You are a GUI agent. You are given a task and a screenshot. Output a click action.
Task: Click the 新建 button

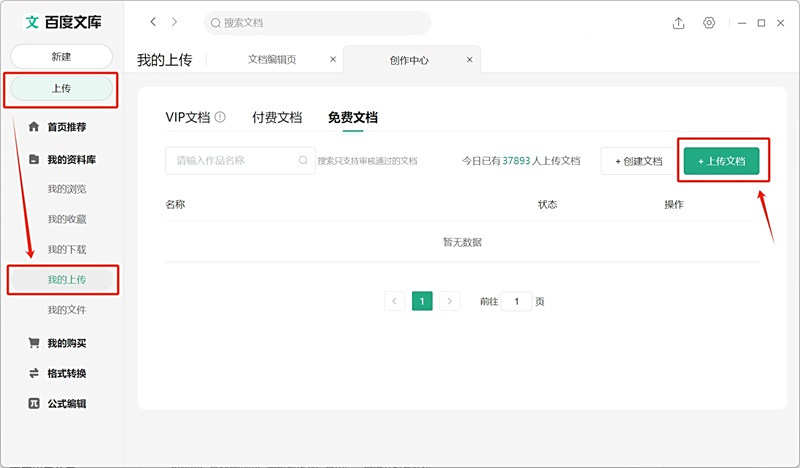click(61, 56)
